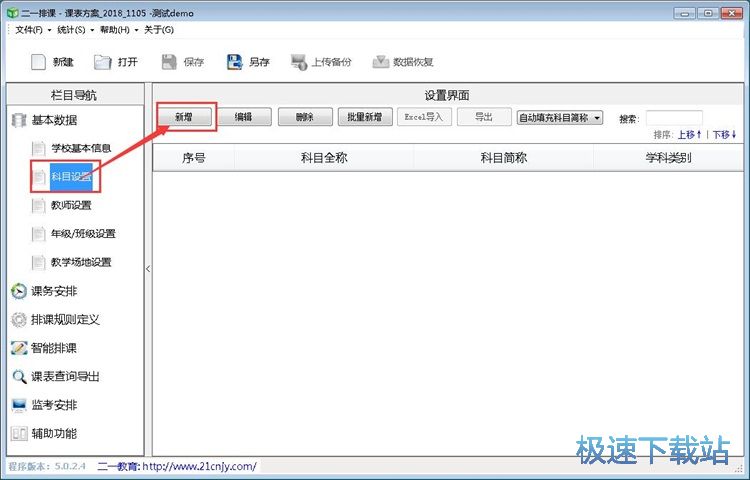Open the 辅助功能 section
This screenshot has width=750, height=480.
tap(54, 434)
